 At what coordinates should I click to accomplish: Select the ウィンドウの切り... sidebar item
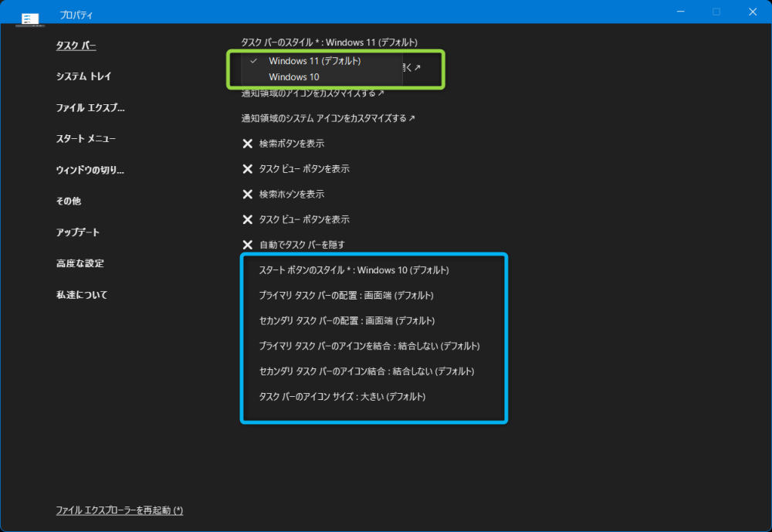[x=90, y=170]
